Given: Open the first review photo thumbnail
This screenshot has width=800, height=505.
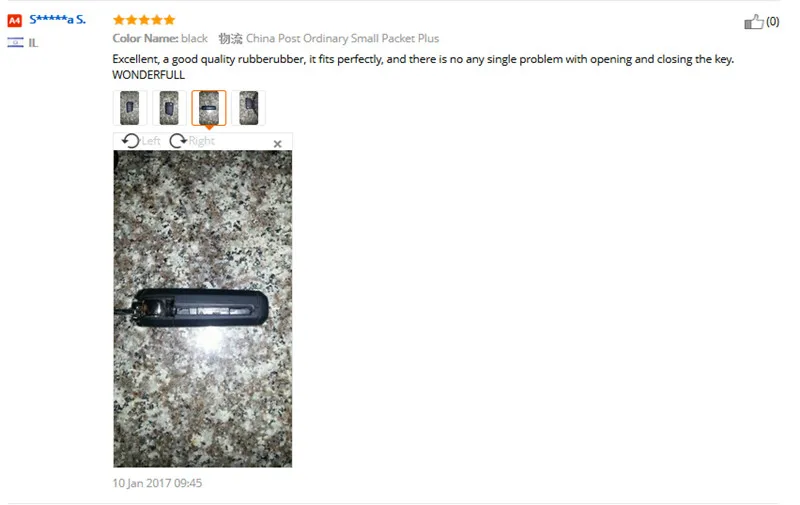Looking at the screenshot, I should (x=130, y=108).
